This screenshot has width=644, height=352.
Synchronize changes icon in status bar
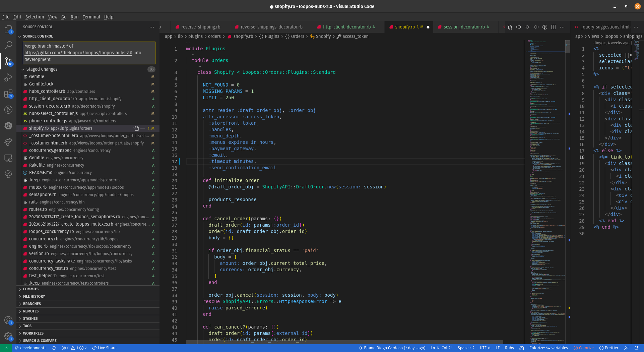pyautogui.click(x=54, y=348)
